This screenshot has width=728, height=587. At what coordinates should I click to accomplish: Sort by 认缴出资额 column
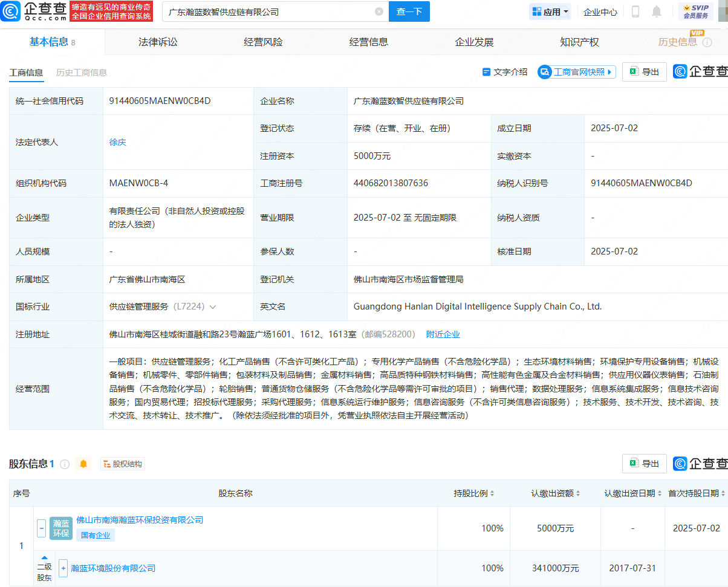578,494
